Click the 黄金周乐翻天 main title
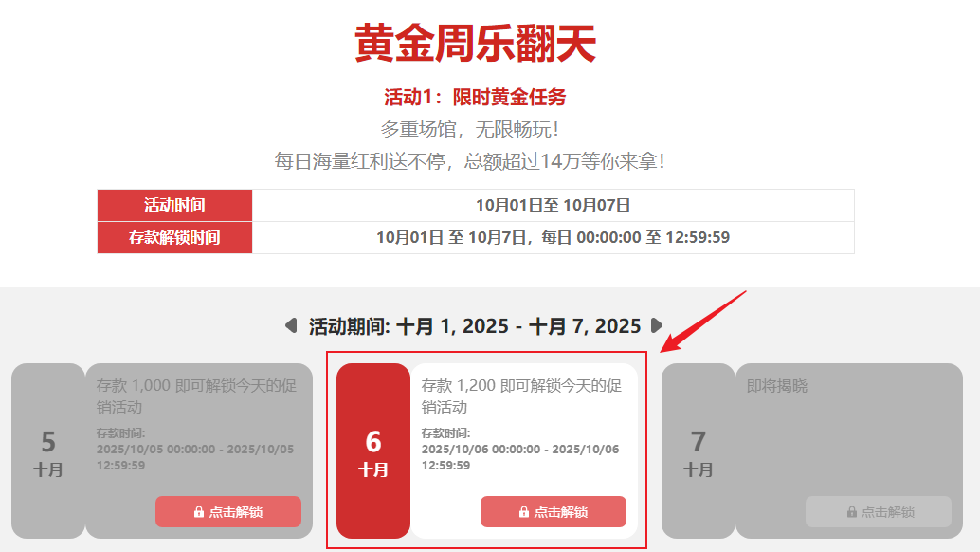This screenshot has height=552, width=980. (475, 43)
